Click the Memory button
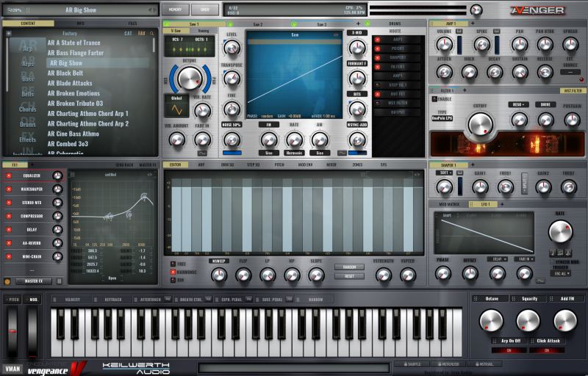This screenshot has width=588, height=376. 175,10
